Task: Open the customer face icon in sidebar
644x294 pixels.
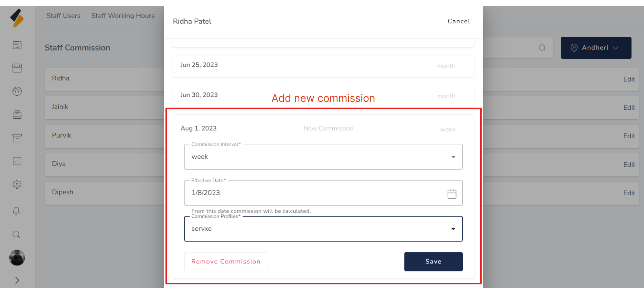Action: pyautogui.click(x=17, y=91)
